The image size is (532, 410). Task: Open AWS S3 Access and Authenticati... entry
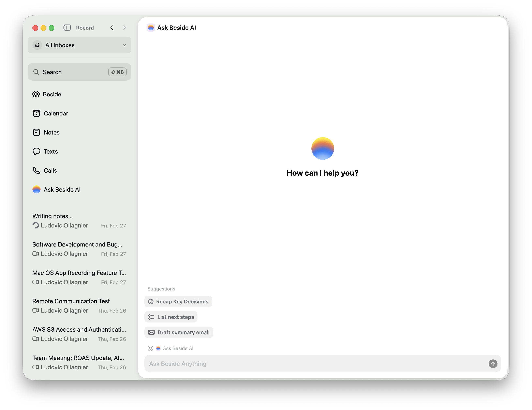(x=79, y=334)
